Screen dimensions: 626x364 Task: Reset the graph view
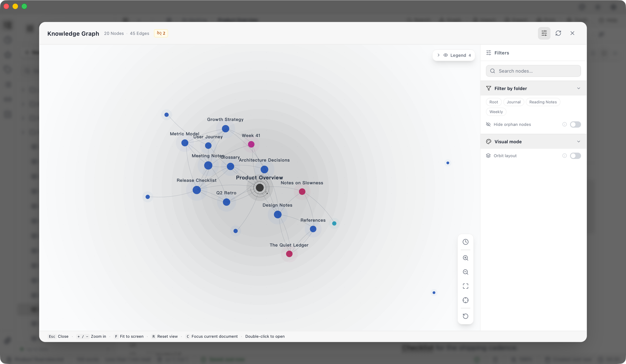coord(466,316)
